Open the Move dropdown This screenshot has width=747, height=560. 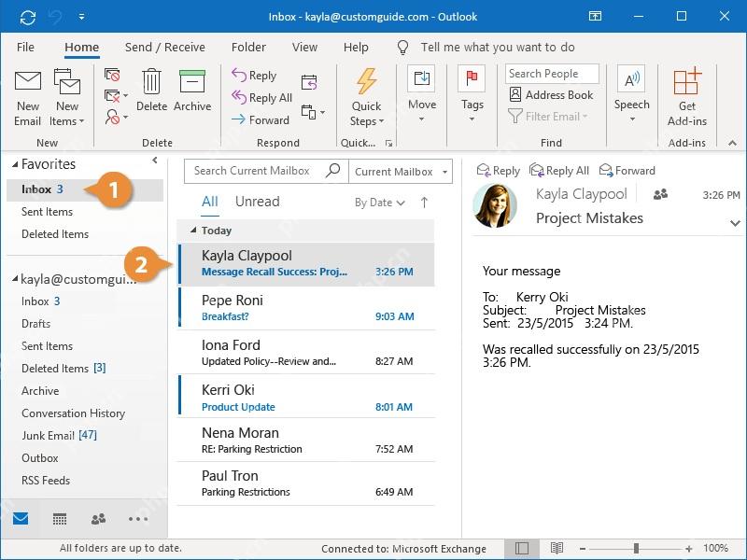(x=422, y=95)
